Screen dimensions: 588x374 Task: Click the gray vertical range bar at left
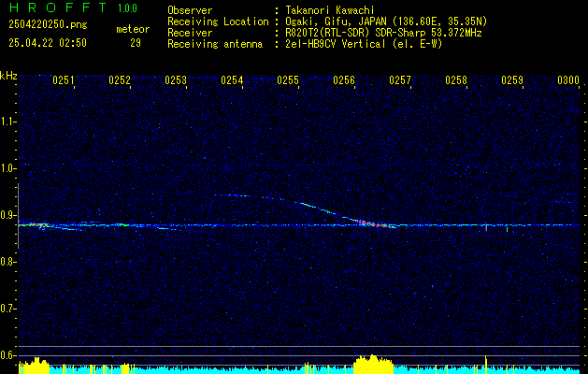pyautogui.click(x=18, y=216)
